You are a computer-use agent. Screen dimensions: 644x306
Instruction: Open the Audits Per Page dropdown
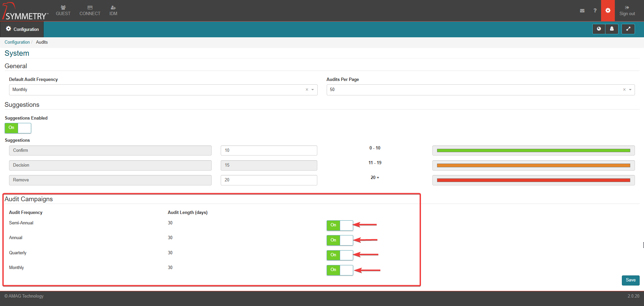pyautogui.click(x=630, y=90)
